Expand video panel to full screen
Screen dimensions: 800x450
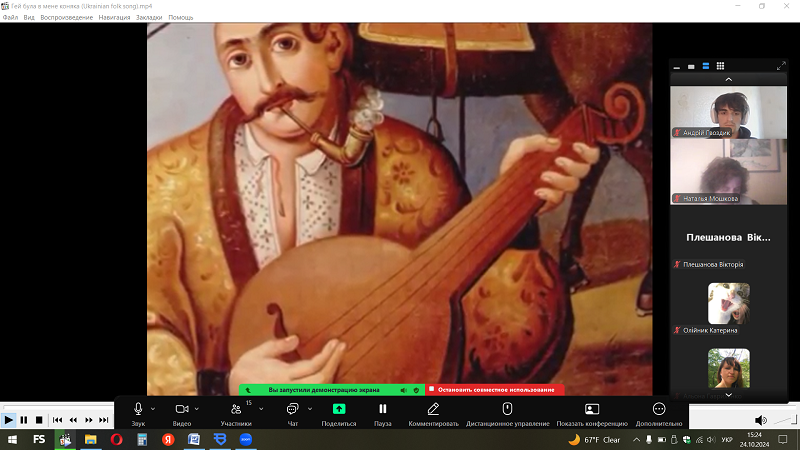[x=781, y=66]
